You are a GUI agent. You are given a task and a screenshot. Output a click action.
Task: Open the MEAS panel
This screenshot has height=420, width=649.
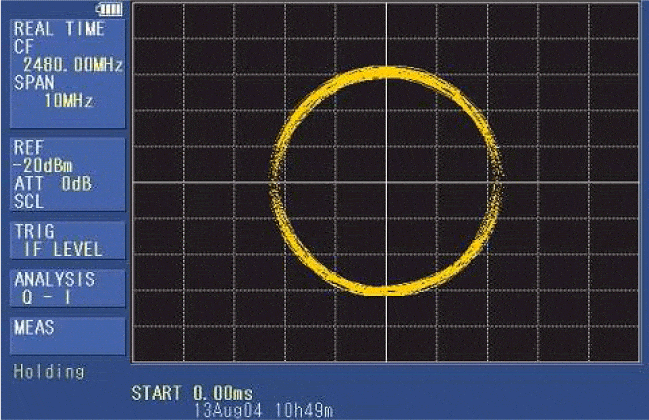(x=67, y=336)
